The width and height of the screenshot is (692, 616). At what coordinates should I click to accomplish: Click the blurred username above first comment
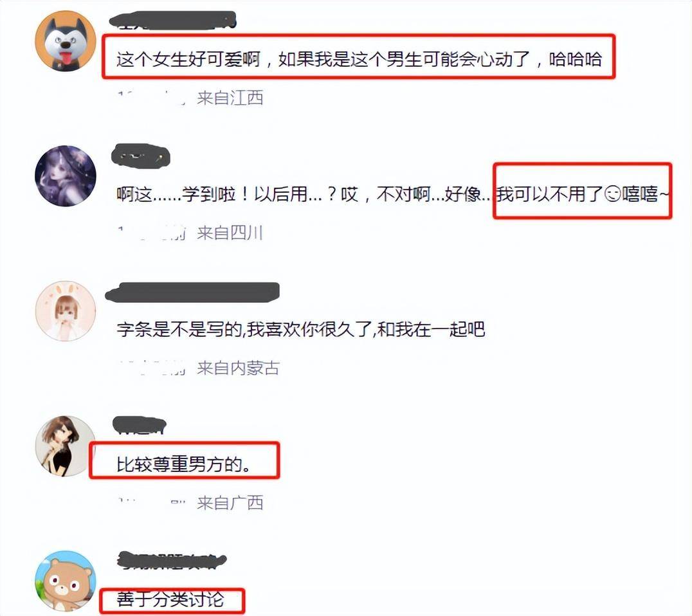172,21
